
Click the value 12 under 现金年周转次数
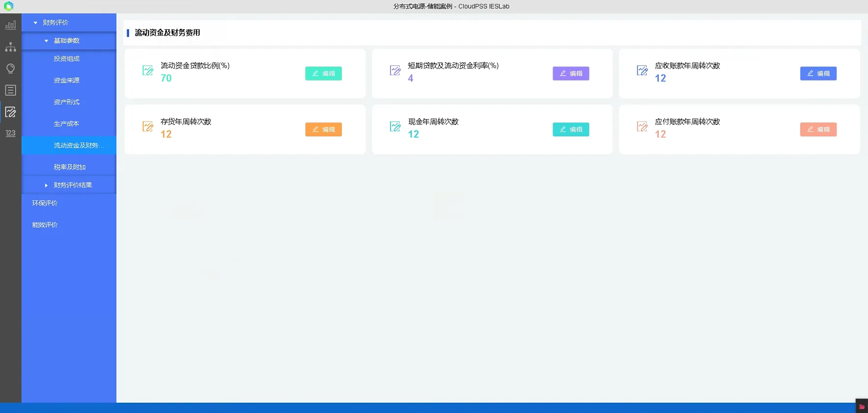pos(413,134)
